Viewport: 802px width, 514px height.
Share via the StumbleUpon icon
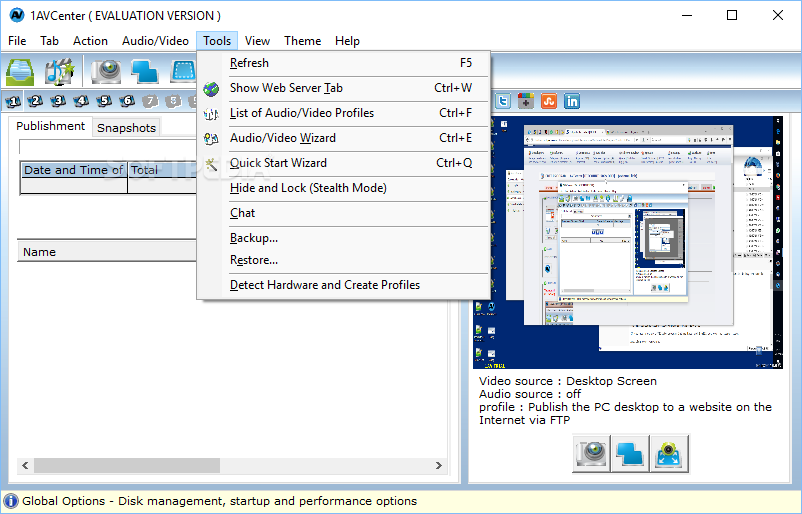[549, 101]
